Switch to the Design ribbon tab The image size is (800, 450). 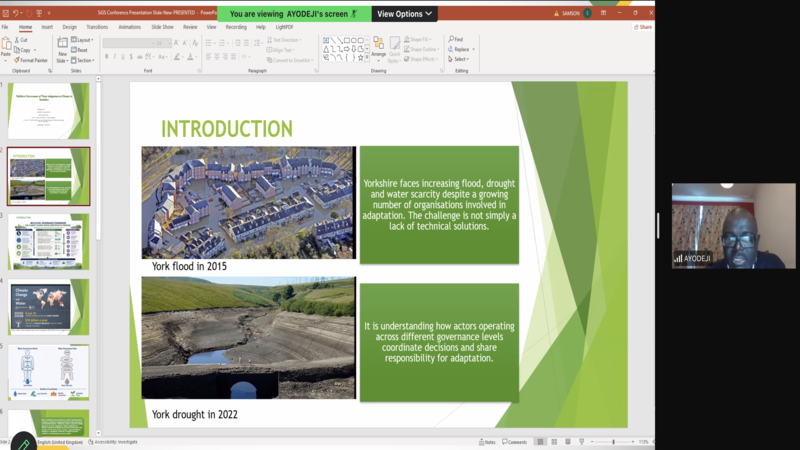tap(69, 27)
